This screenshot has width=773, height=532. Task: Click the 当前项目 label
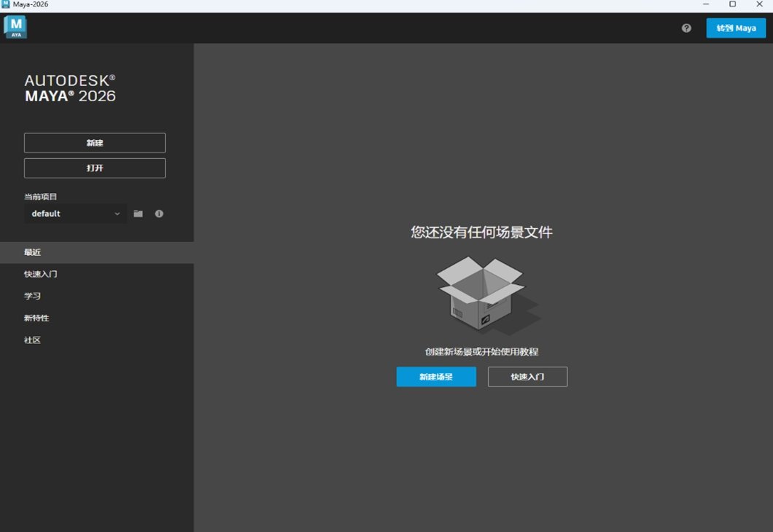tap(40, 197)
